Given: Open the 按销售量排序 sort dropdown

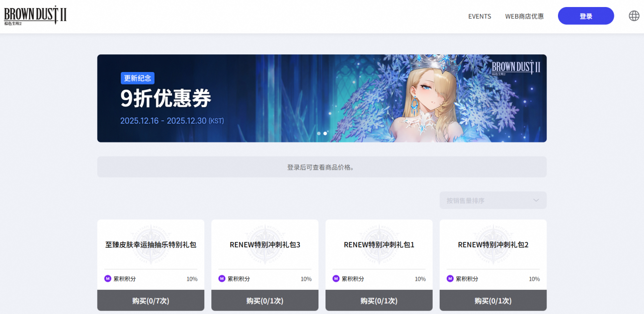Looking at the screenshot, I should [x=493, y=200].
